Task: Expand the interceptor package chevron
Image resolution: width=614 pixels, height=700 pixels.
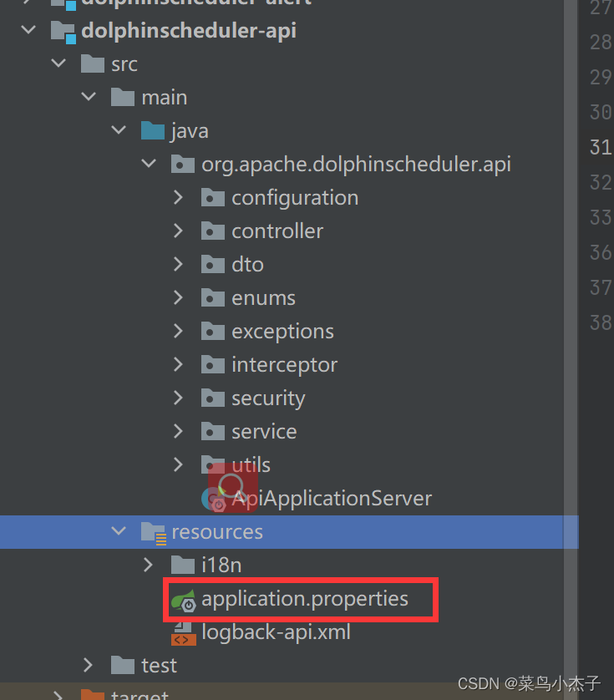Action: [x=178, y=365]
